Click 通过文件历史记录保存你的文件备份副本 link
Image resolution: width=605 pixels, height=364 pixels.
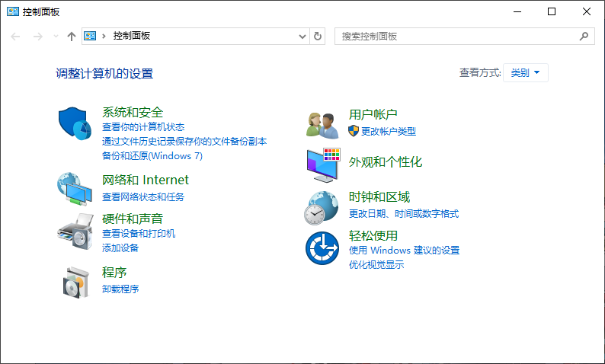[184, 142]
